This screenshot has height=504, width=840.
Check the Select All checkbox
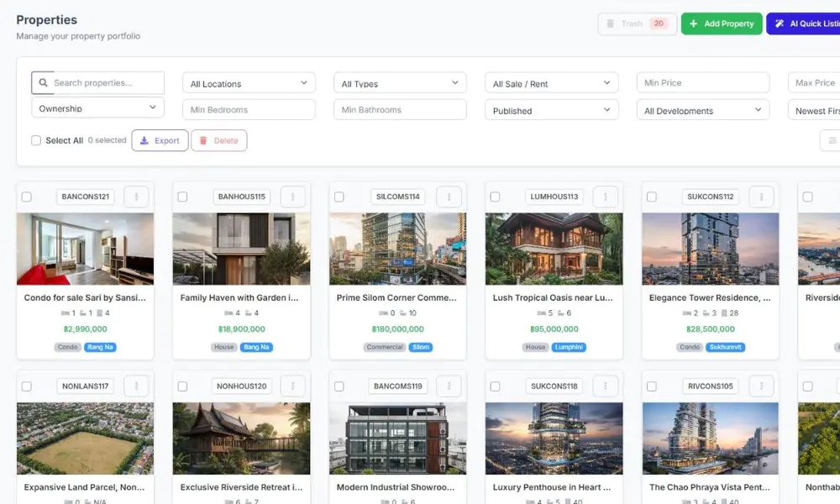tap(36, 140)
